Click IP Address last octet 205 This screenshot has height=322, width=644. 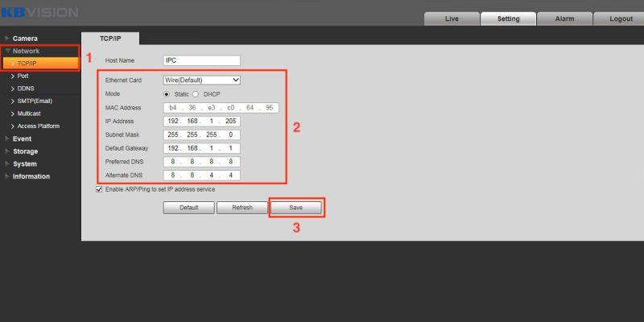click(x=231, y=122)
